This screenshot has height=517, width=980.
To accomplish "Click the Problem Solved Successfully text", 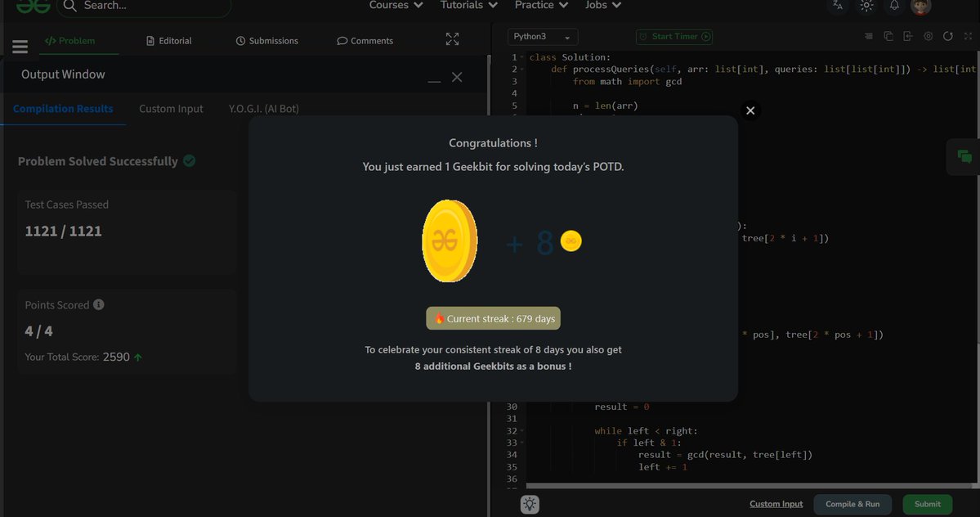I will point(98,161).
